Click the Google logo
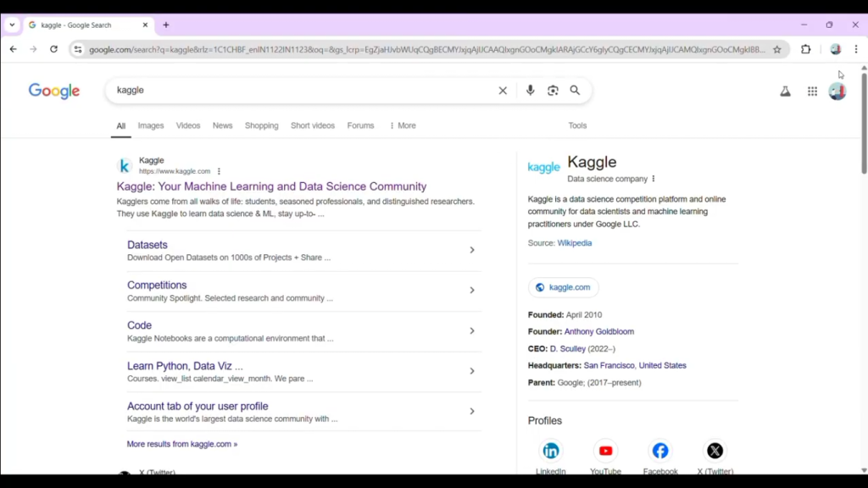Viewport: 868px width, 488px height. click(x=54, y=91)
